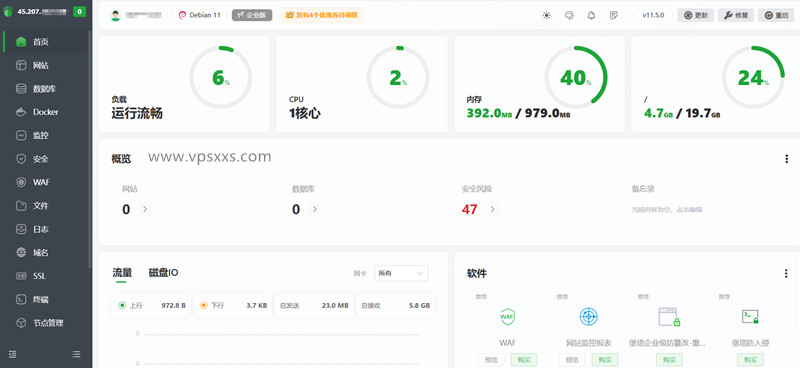Click 预览 under WAF software
Screen dimensions: 800x368
[x=491, y=360]
